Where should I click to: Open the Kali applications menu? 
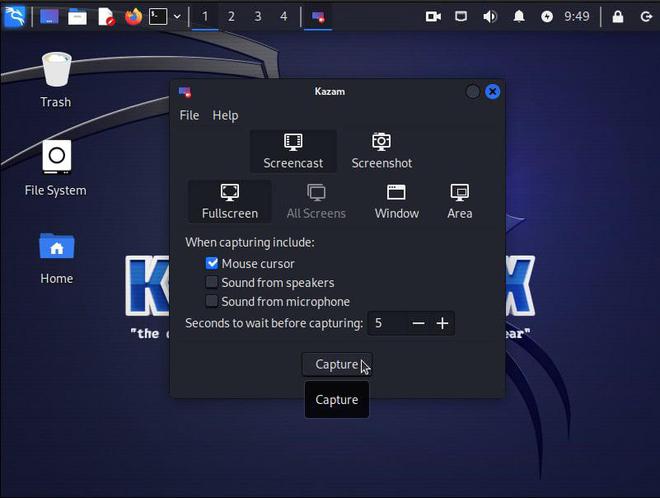click(14, 16)
